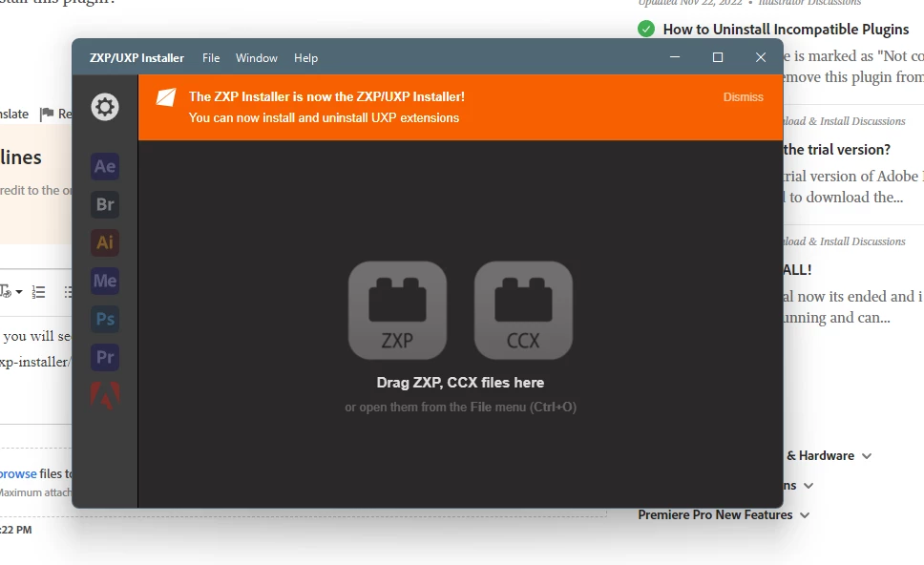Image resolution: width=924 pixels, height=565 pixels.
Task: Maximize the ZXP/UXP Installer window
Action: [718, 57]
